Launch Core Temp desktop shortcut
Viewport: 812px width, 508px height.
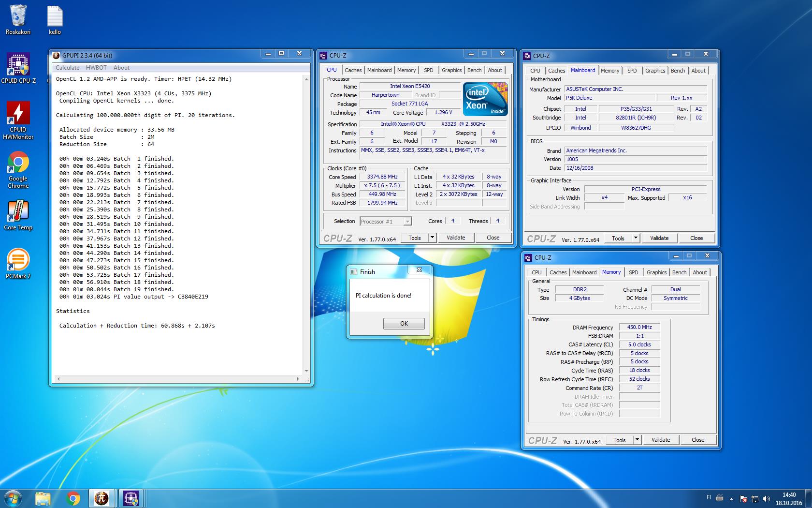[18, 215]
